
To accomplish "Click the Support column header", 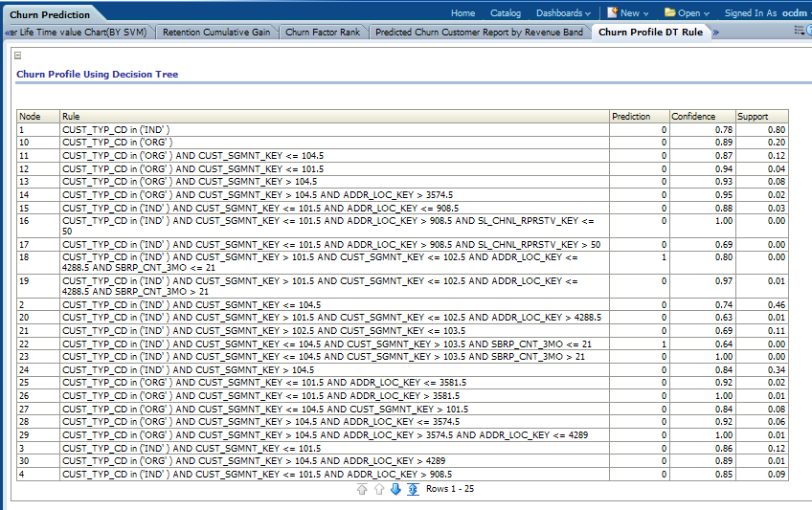I will click(x=762, y=117).
